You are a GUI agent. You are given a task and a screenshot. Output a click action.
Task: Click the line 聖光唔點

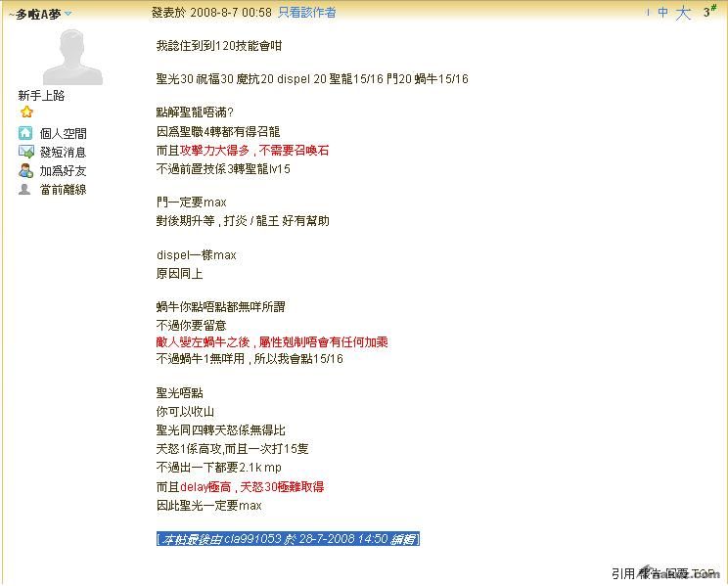pyautogui.click(x=180, y=393)
